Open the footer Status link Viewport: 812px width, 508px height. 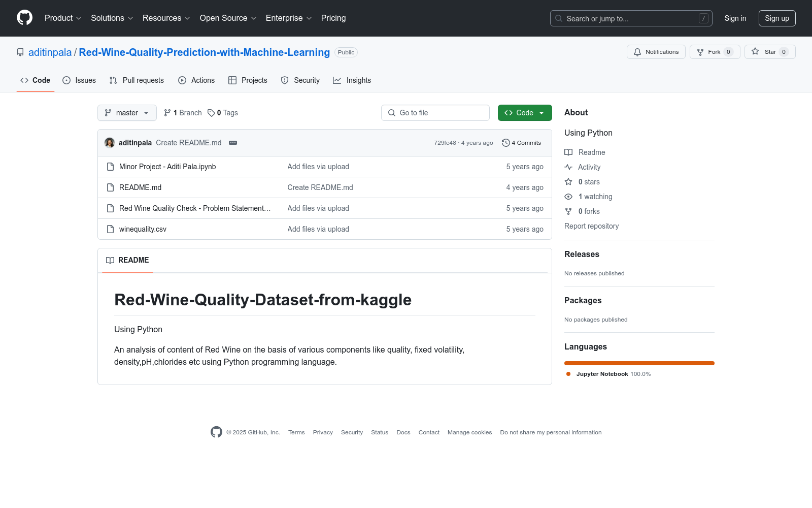pyautogui.click(x=380, y=432)
